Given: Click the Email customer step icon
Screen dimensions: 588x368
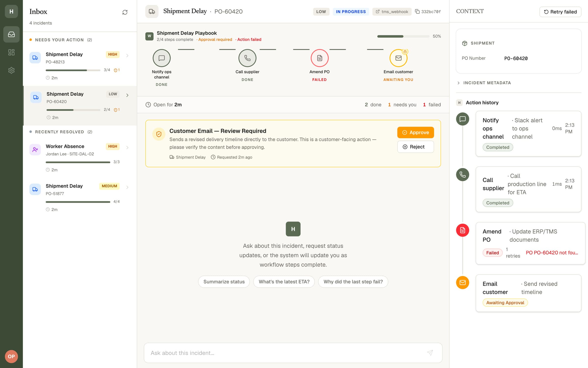Looking at the screenshot, I should pyautogui.click(x=398, y=58).
